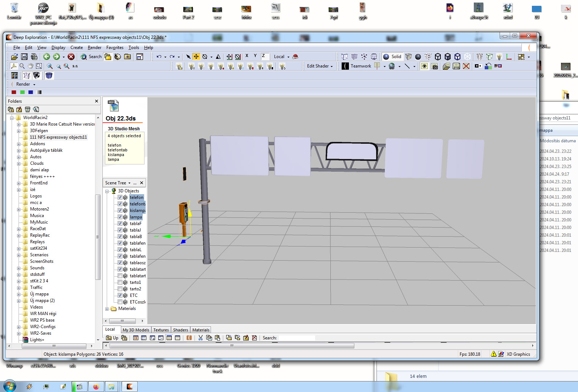Uncheck the ETC object checkbox
This screenshot has width=578, height=392.
pos(120,295)
